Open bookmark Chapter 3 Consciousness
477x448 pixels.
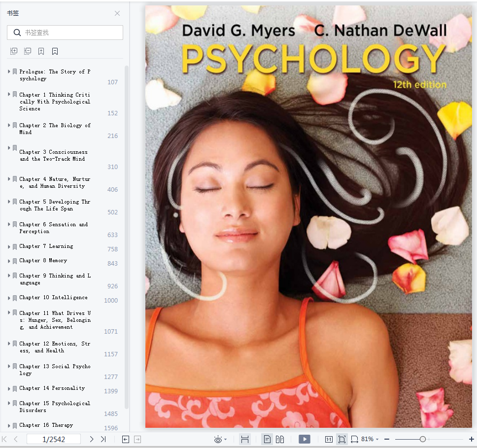[54, 155]
